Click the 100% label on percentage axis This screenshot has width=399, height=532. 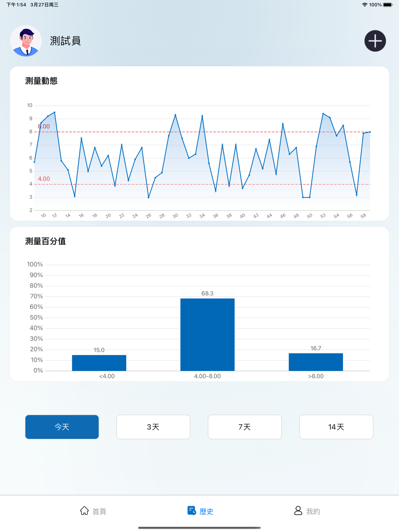point(35,264)
